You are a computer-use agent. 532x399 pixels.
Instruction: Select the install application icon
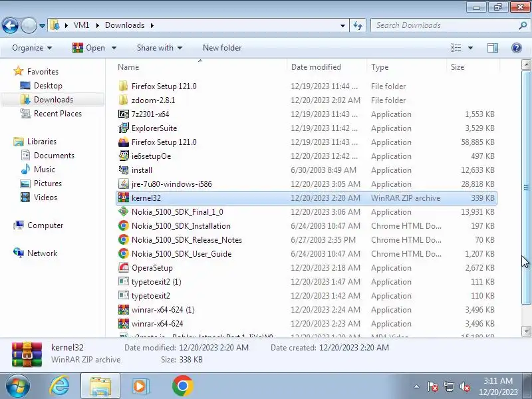[124, 170]
